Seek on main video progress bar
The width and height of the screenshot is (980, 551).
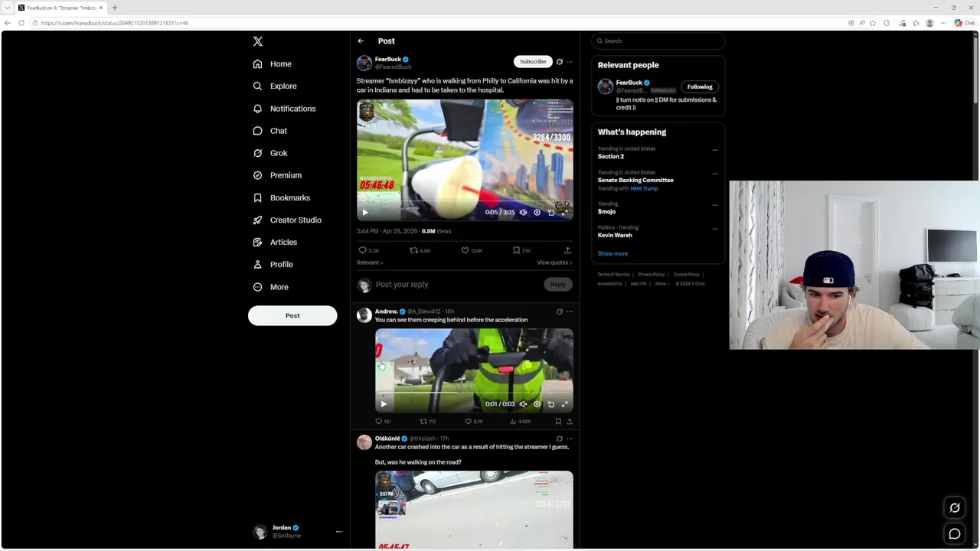coord(465,203)
